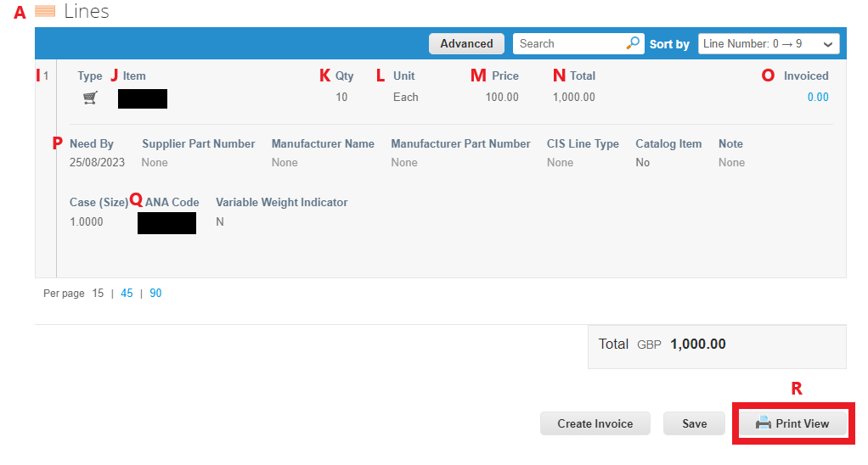The height and width of the screenshot is (465, 868).
Task: Click the Per page label
Action: (x=64, y=294)
